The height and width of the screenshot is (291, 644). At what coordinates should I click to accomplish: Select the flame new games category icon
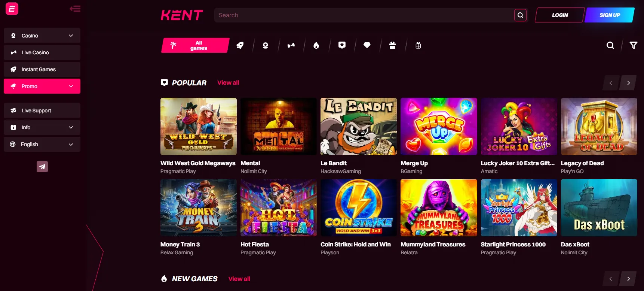(316, 45)
